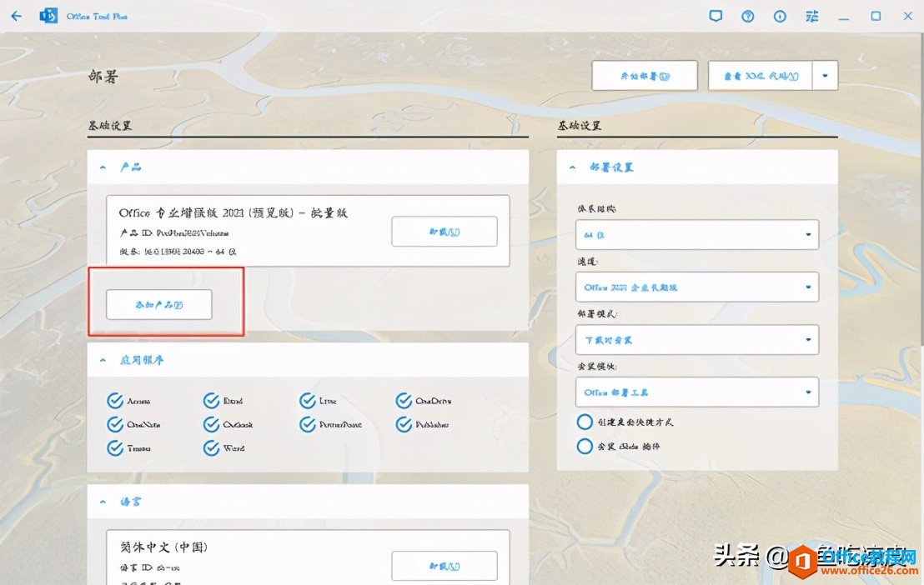Collapse the Products section
Screen dimensions: 924x585
103,167
